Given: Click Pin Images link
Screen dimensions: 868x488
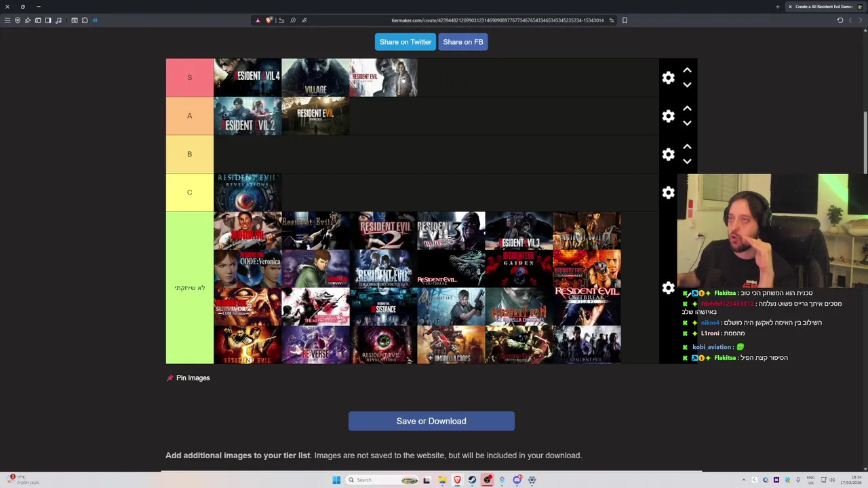Looking at the screenshot, I should (x=189, y=378).
